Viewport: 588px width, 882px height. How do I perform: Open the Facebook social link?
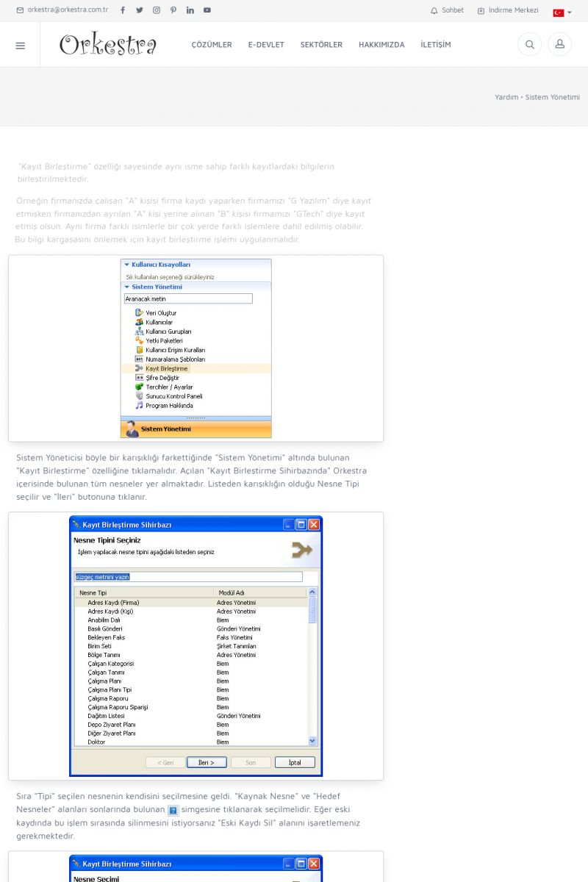(123, 10)
